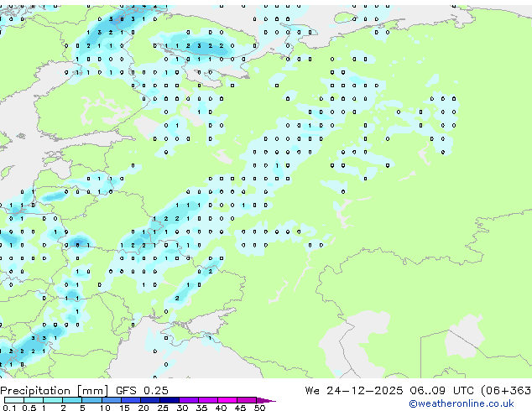
Task: Click the 'Precipitation [mm]' title text
Action: (54, 391)
